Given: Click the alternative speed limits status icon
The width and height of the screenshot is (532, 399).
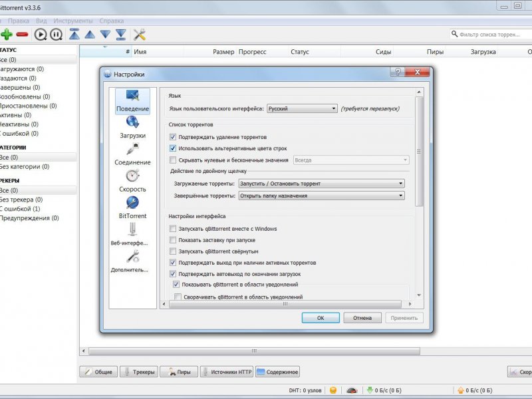Looking at the screenshot, I should pyautogui.click(x=352, y=390).
